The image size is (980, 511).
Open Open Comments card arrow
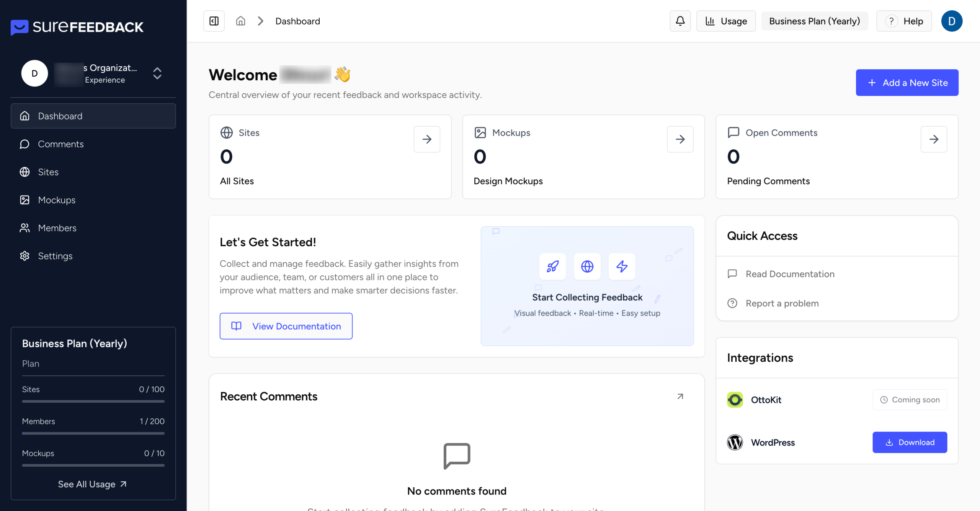pos(934,139)
